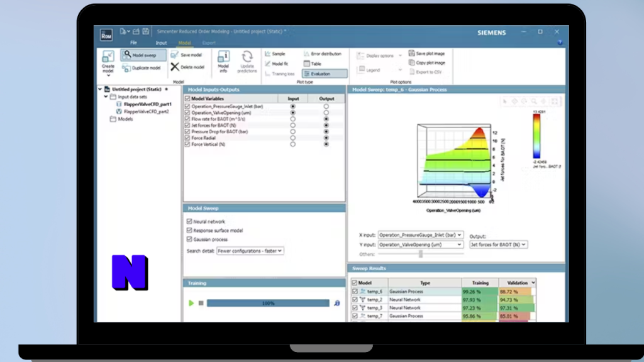The width and height of the screenshot is (644, 362).
Task: Click the plot fit-to-view icon
Action: (555, 101)
